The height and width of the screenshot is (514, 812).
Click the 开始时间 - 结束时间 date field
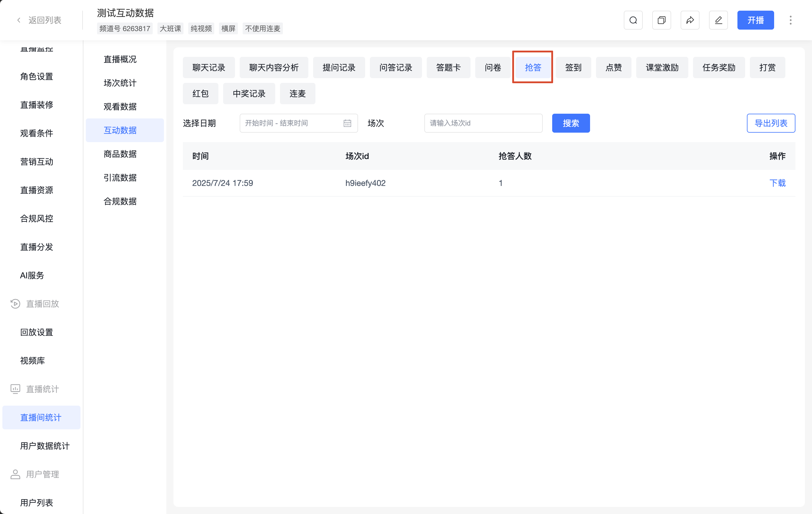pos(298,123)
